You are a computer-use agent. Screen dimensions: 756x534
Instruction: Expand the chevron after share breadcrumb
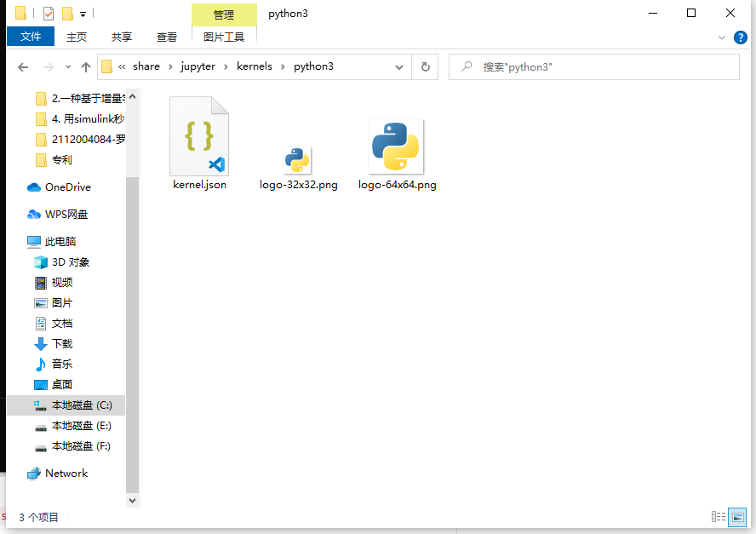click(170, 67)
